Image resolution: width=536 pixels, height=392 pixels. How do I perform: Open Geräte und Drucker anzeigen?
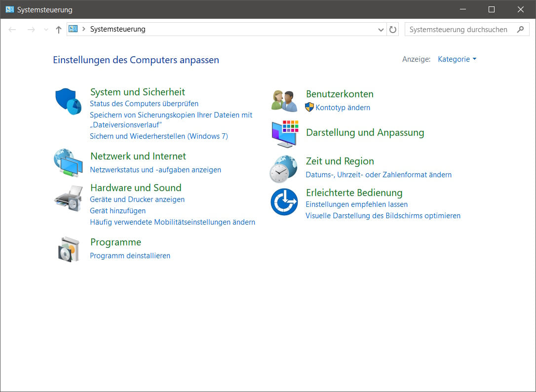[137, 199]
